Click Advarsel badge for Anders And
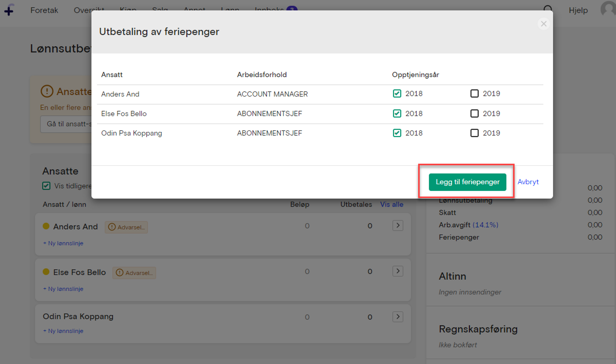The height and width of the screenshot is (364, 616). 126,227
